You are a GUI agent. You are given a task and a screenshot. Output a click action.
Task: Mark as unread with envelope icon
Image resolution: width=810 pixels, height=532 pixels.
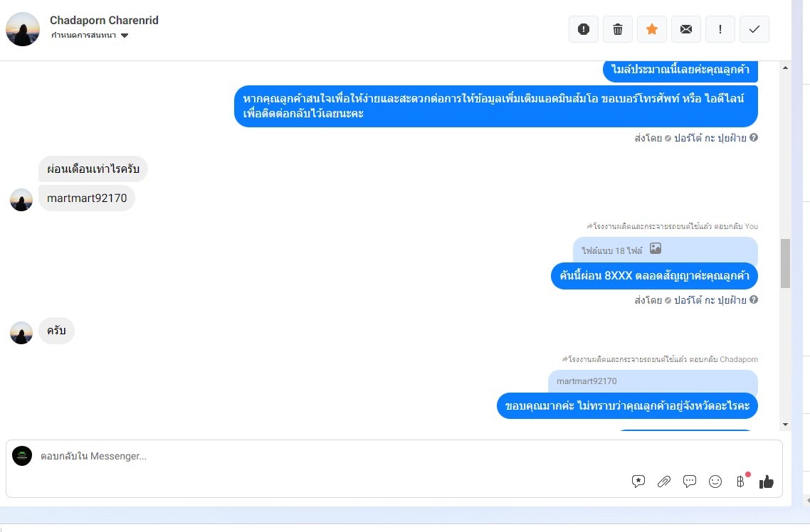point(686,29)
